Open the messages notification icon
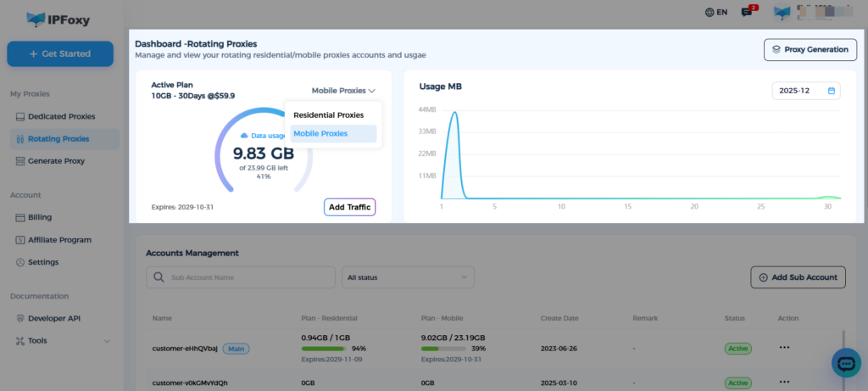 [x=747, y=12]
